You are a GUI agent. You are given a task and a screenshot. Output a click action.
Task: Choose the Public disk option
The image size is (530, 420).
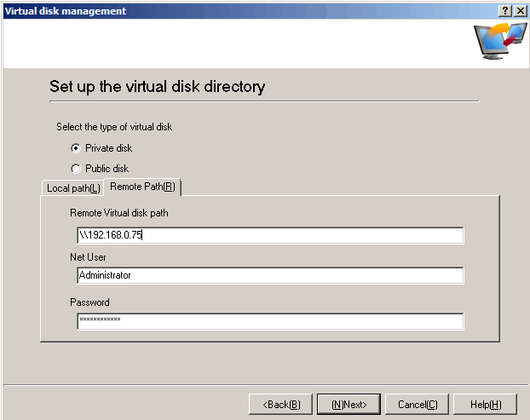coord(76,169)
